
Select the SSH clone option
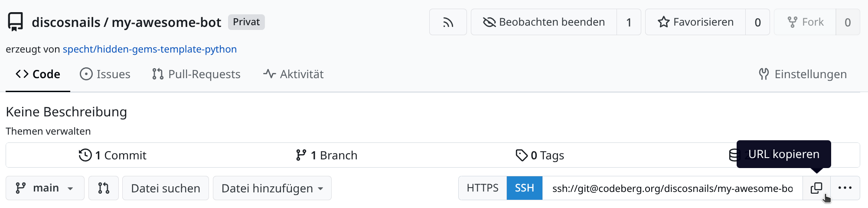[524, 188]
